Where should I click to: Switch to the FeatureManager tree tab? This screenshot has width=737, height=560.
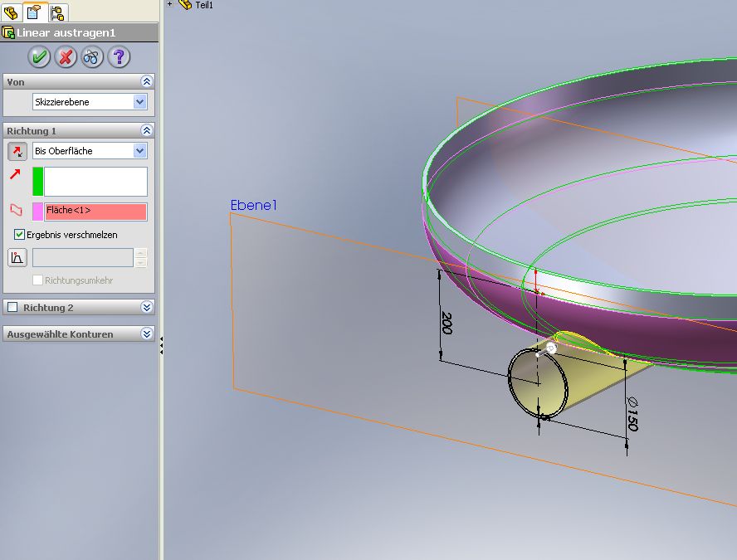tap(12, 12)
